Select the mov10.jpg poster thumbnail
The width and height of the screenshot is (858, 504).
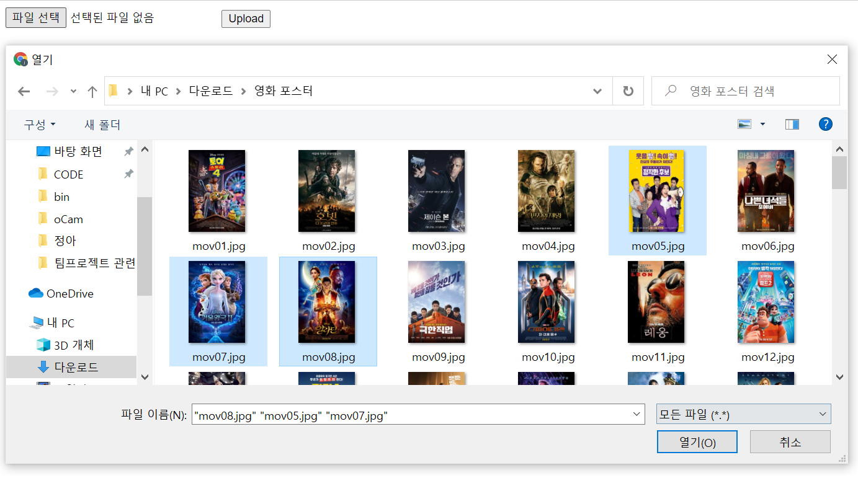(x=546, y=302)
